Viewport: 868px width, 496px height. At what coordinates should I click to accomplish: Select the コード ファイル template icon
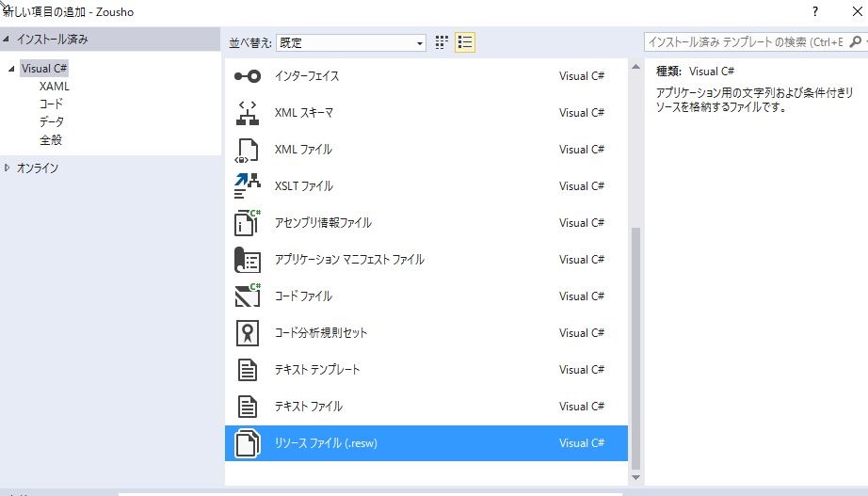247,296
